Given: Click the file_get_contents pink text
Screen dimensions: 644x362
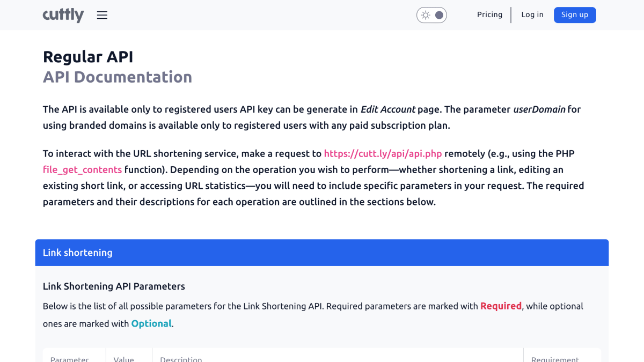Looking at the screenshot, I should (x=82, y=169).
